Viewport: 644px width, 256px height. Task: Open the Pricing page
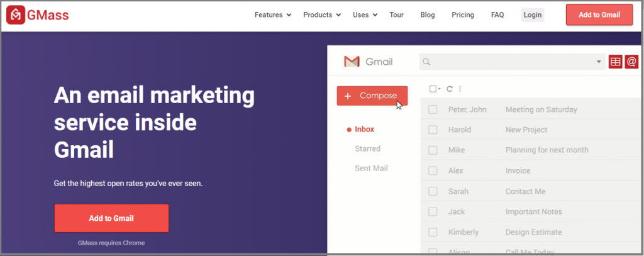click(463, 15)
